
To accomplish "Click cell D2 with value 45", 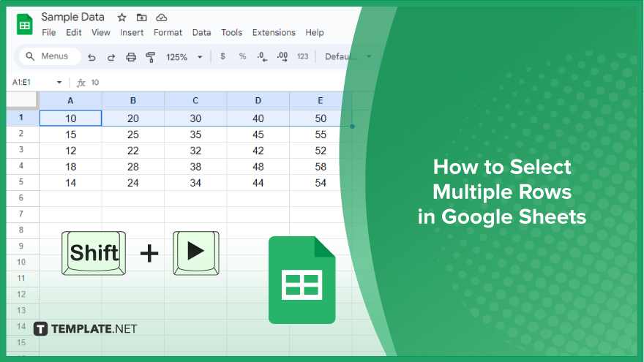I will (258, 135).
